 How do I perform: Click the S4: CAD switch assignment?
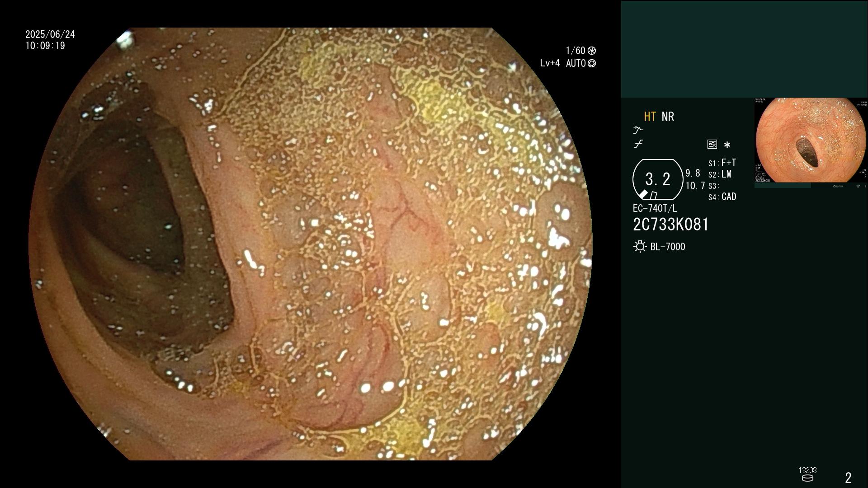(722, 197)
